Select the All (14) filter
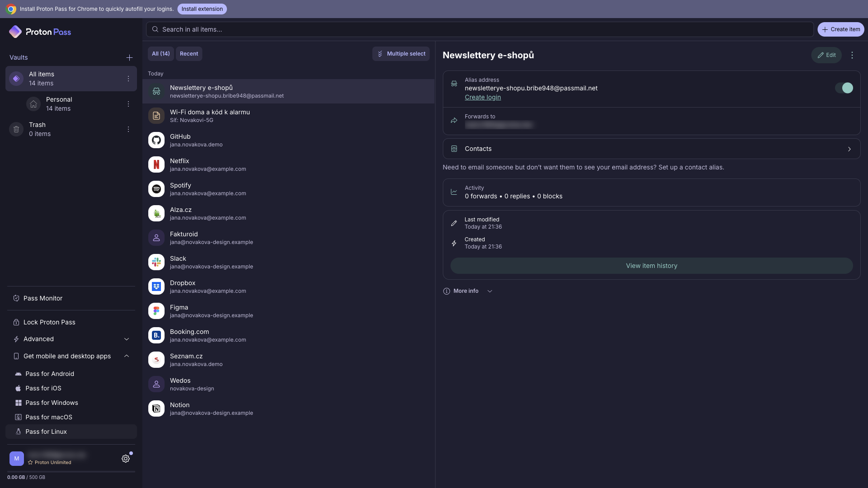 point(161,54)
